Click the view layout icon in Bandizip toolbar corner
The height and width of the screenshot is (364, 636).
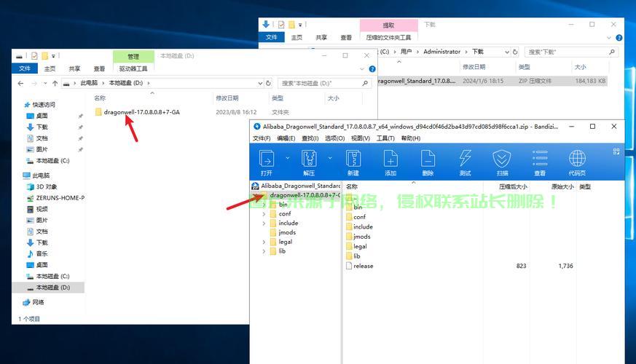616,151
